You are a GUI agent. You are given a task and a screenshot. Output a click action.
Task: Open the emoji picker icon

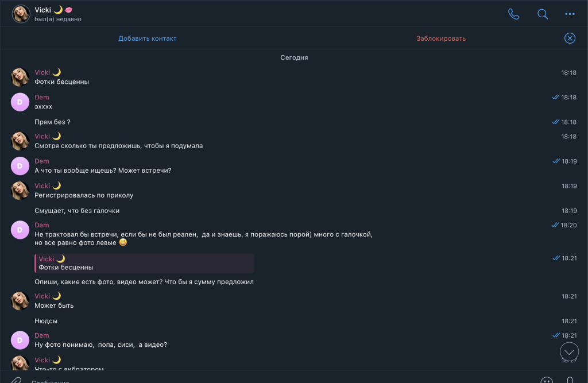546,380
